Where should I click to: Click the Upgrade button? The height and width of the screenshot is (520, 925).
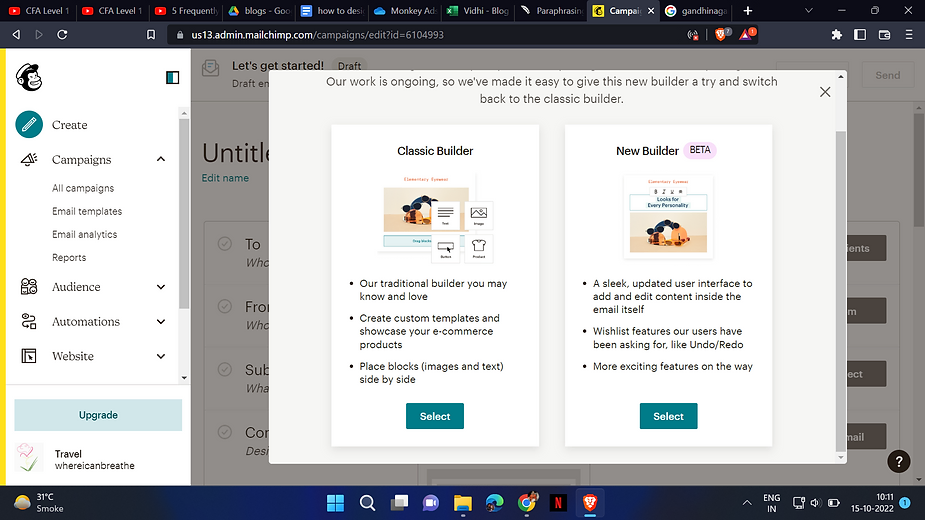tap(98, 415)
